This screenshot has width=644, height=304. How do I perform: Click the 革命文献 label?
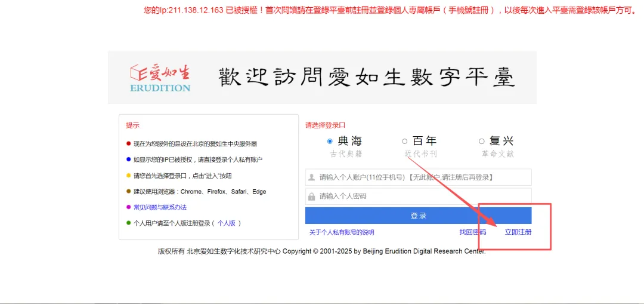[x=497, y=154]
